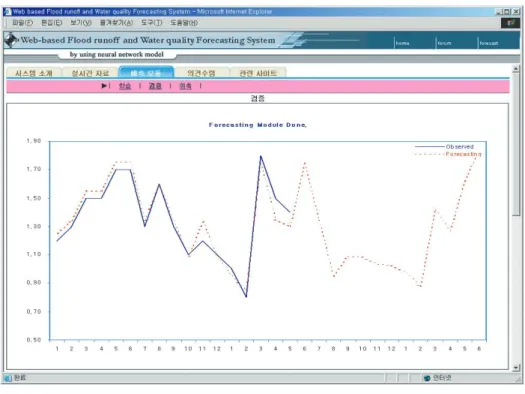Click the 1.30 y-axis label
Screen dimensions: 525x394
pos(34,226)
